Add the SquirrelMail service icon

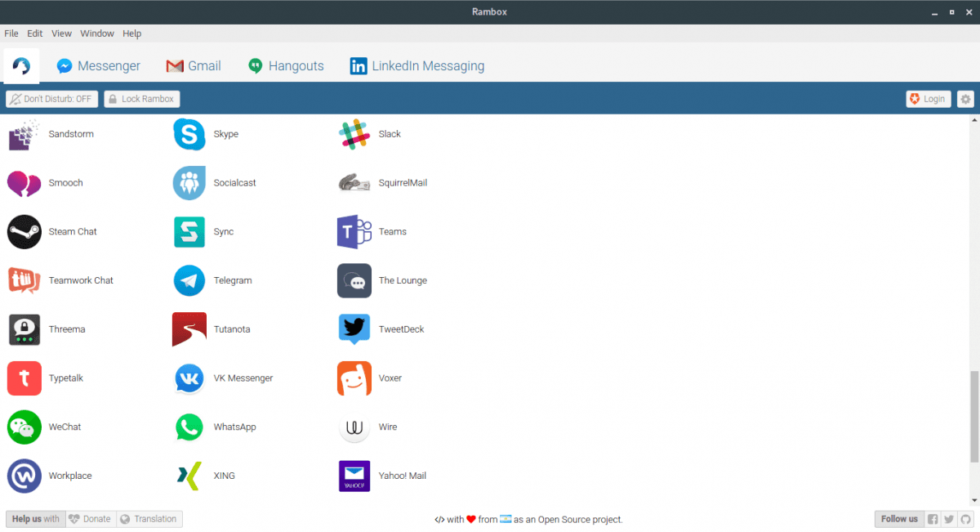pos(354,183)
